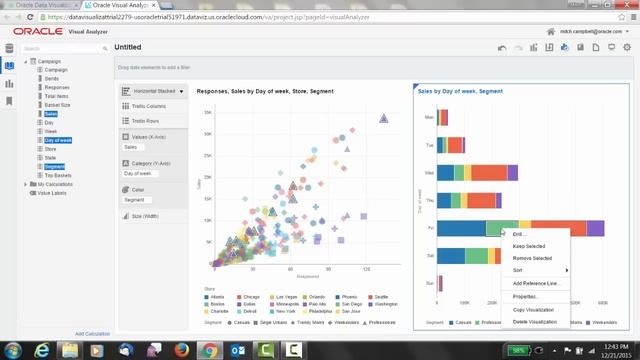Go to Home via house icon
Image resolution: width=640 pixels, height=360 pixels.
tap(551, 31)
